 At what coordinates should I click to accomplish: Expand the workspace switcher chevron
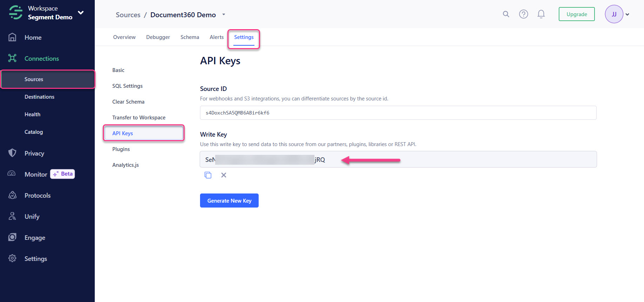81,13
